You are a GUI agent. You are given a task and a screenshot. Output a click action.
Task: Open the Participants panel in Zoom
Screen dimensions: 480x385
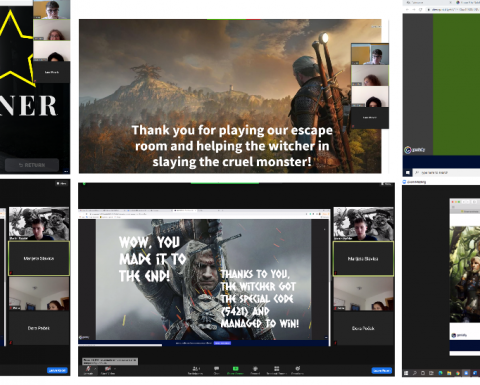pyautogui.click(x=195, y=370)
